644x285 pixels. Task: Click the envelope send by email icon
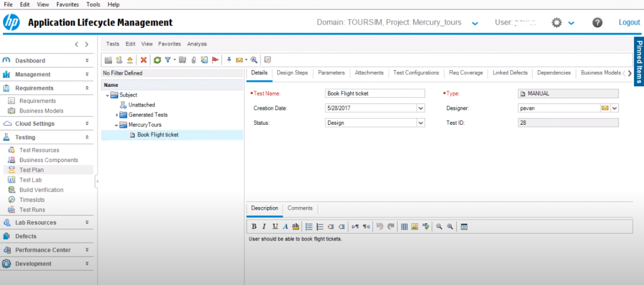point(239,60)
